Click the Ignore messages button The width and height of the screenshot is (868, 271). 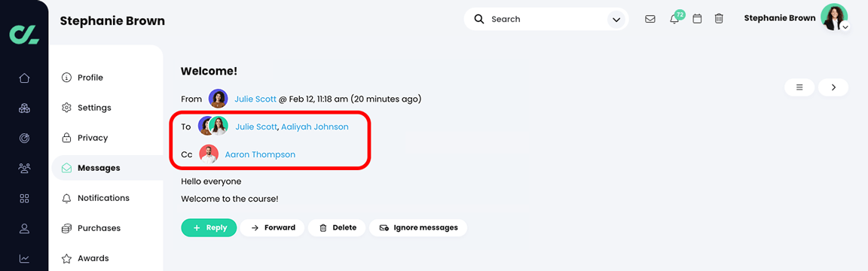tap(418, 228)
